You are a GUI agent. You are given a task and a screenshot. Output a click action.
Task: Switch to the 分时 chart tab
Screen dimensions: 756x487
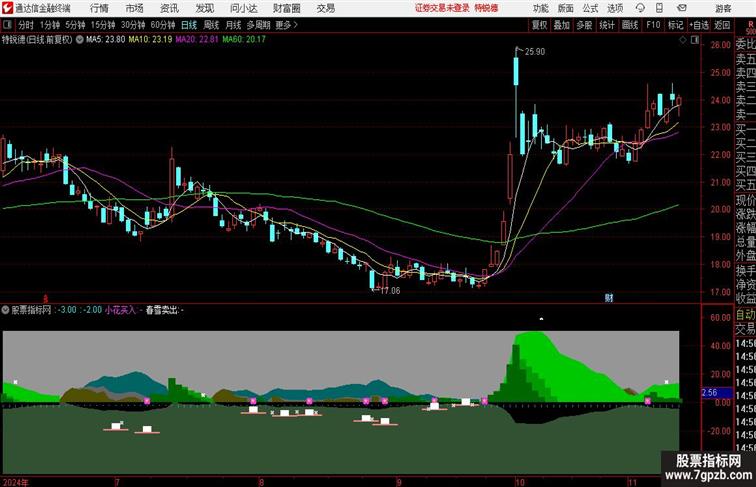26,25
